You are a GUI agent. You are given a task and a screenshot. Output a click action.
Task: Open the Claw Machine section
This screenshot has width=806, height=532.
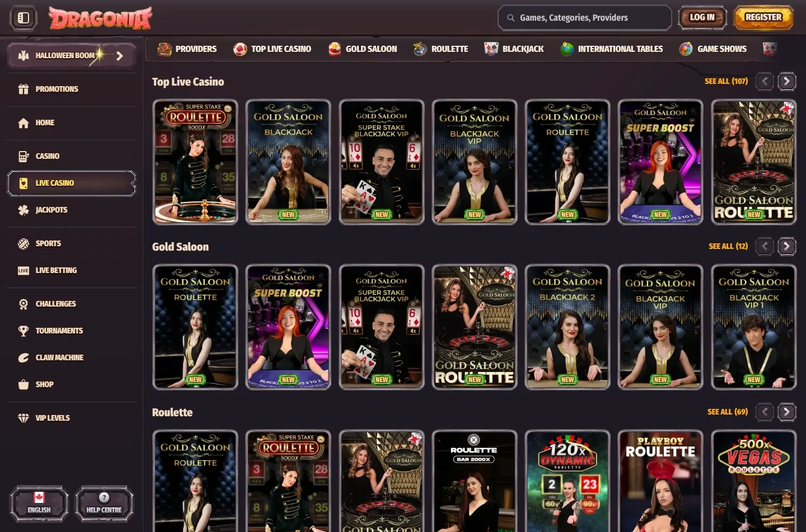(23, 357)
